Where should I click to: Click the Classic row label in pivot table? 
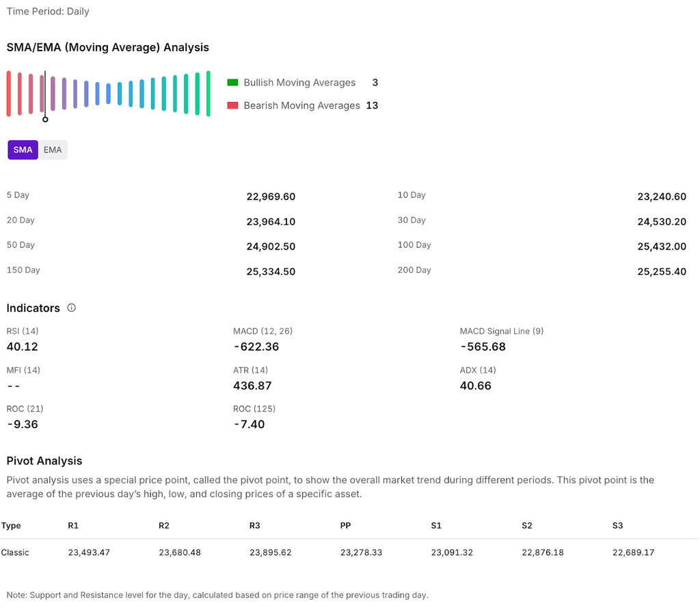15,553
